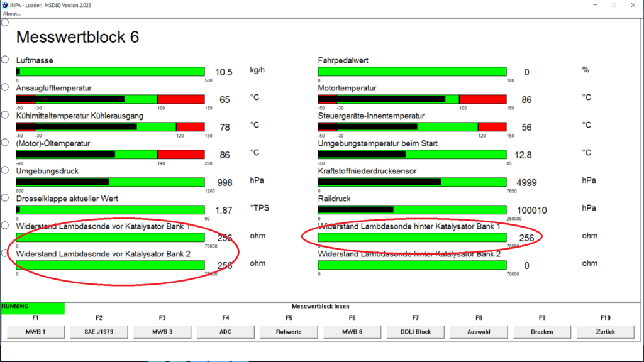
Task: Click the ADC button
Action: pyautogui.click(x=226, y=332)
